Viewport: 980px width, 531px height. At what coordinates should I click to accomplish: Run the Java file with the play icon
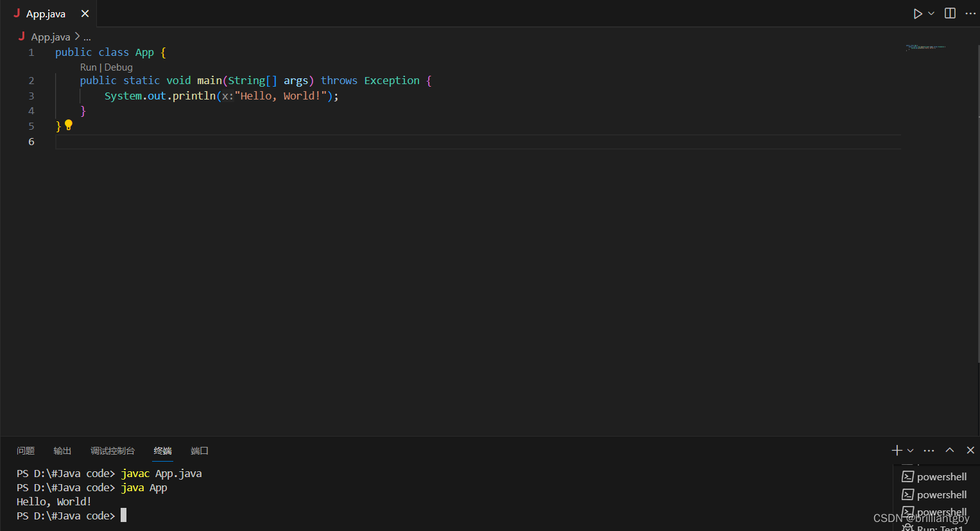click(x=918, y=13)
